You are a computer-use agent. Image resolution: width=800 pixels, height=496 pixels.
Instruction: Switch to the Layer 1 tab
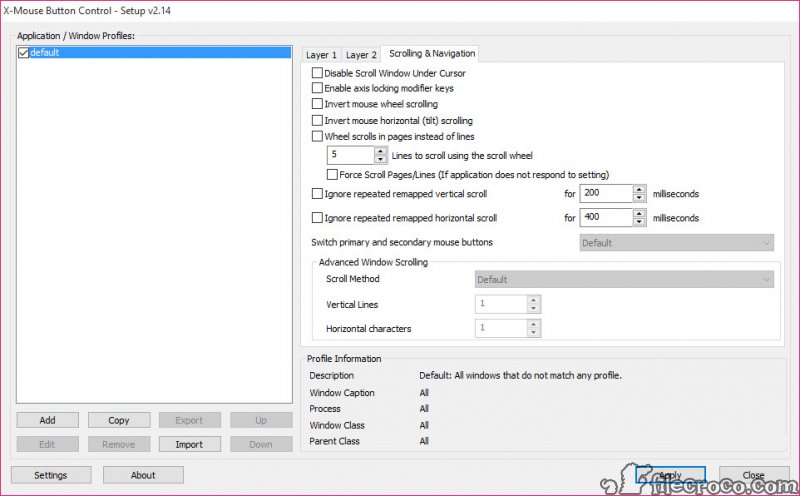tap(321, 55)
